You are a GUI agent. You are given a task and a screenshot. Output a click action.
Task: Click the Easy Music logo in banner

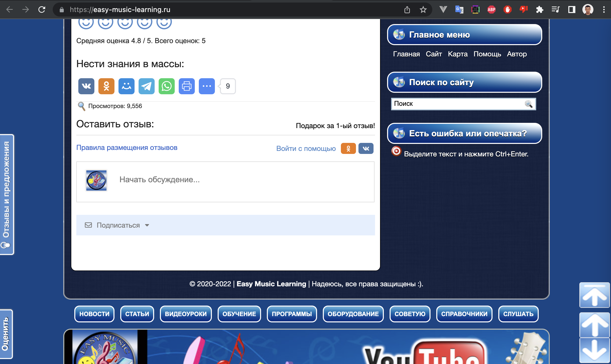click(x=105, y=347)
